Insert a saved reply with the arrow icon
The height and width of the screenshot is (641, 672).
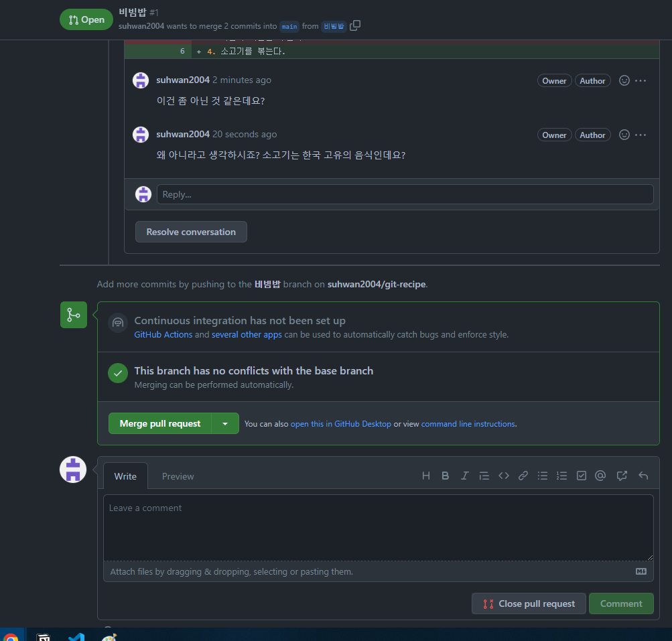(643, 476)
